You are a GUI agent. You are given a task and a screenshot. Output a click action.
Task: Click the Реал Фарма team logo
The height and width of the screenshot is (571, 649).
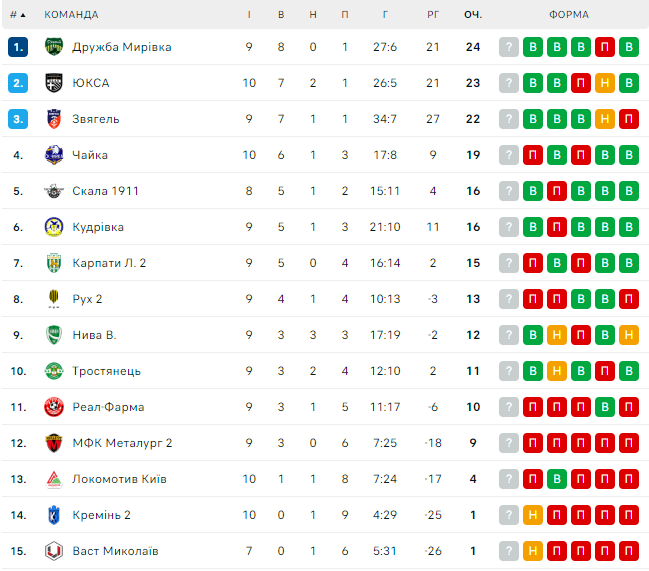tap(54, 407)
